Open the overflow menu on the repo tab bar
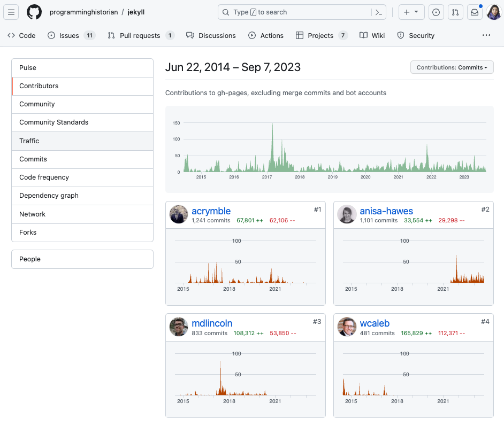This screenshot has height=426, width=504. [x=486, y=35]
